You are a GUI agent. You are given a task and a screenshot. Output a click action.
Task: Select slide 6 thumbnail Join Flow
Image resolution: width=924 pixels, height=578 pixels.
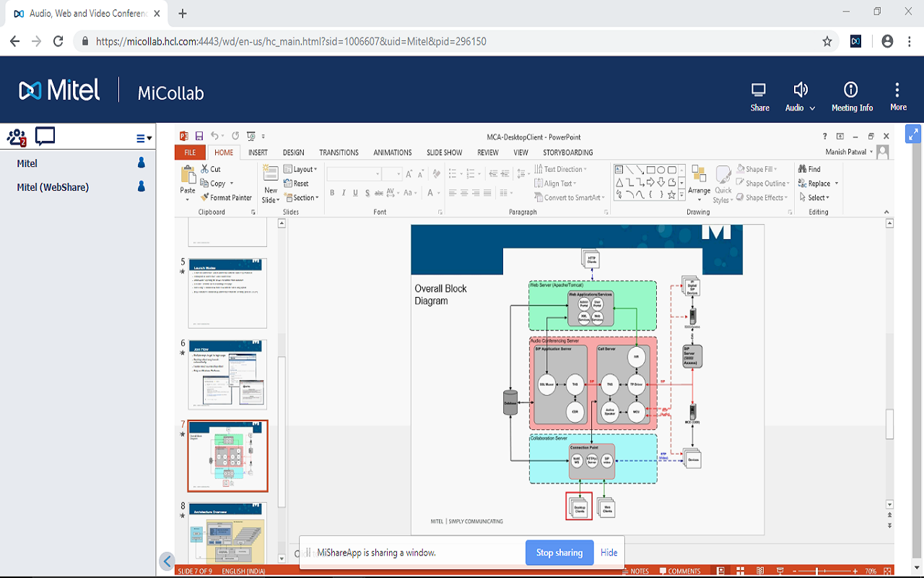tap(227, 375)
